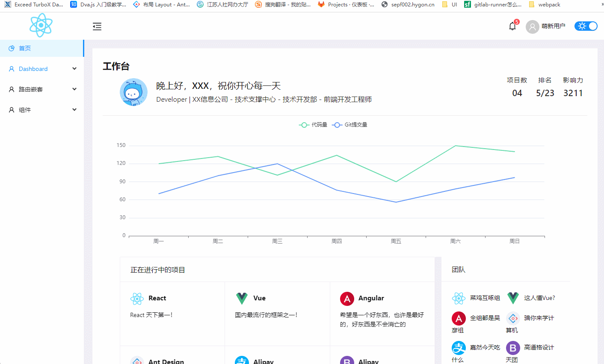Toggle the 代码量 series in the chart legend

pyautogui.click(x=313, y=125)
